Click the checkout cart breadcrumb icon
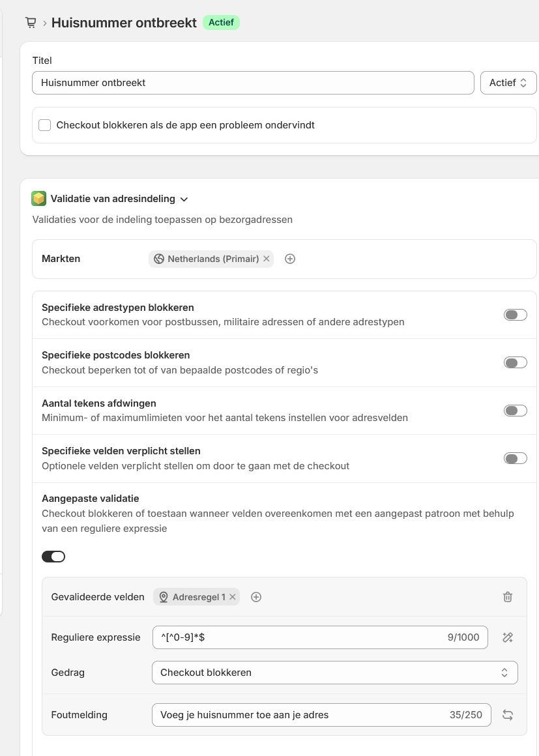Viewport: 539px width, 756px height. click(x=31, y=23)
